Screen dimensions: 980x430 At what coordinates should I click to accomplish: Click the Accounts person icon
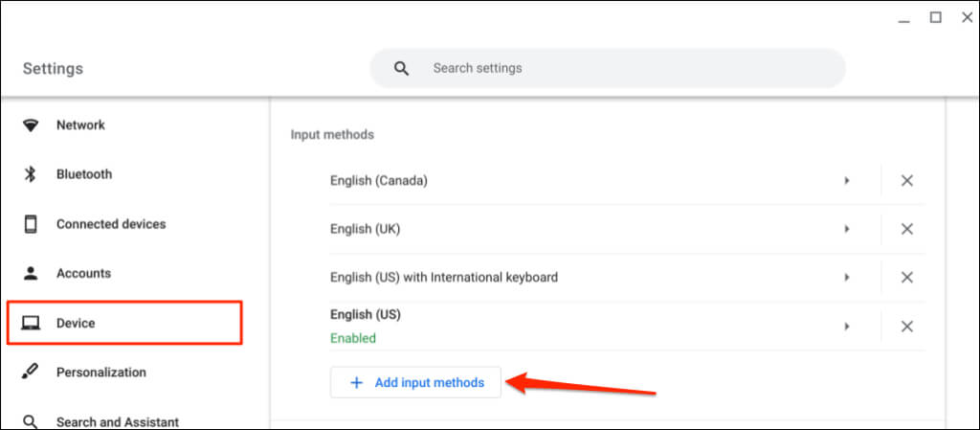[31, 273]
